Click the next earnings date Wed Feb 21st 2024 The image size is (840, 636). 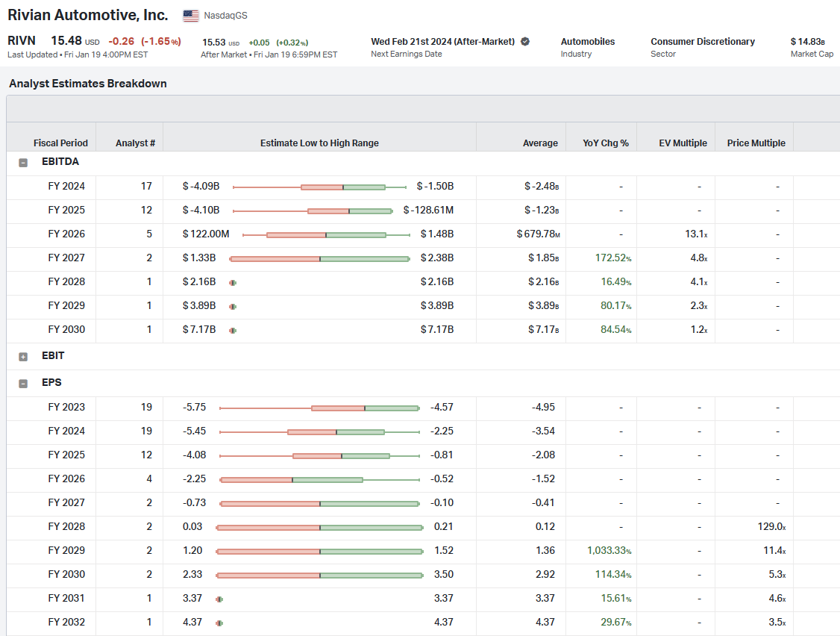442,41
